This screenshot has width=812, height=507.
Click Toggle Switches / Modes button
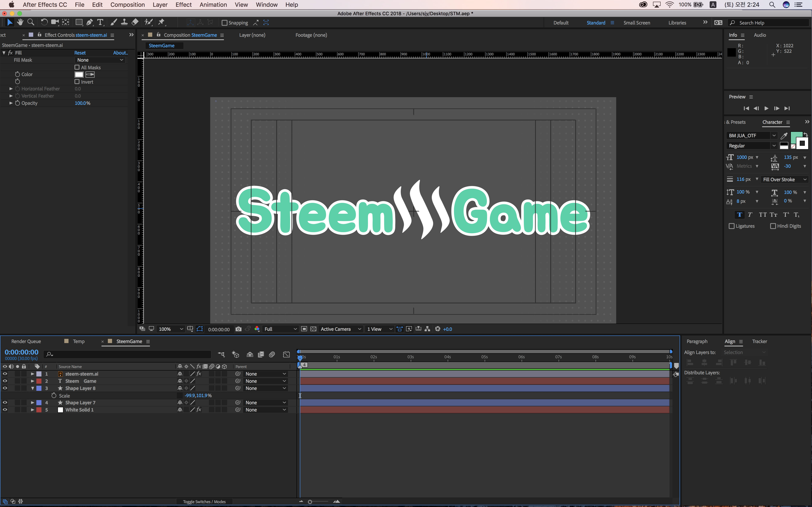(204, 502)
